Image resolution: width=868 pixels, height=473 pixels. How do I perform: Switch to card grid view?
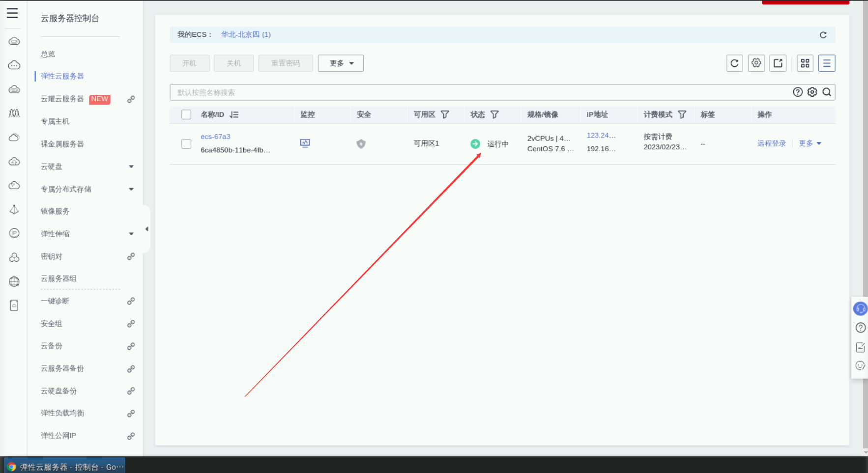[805, 63]
